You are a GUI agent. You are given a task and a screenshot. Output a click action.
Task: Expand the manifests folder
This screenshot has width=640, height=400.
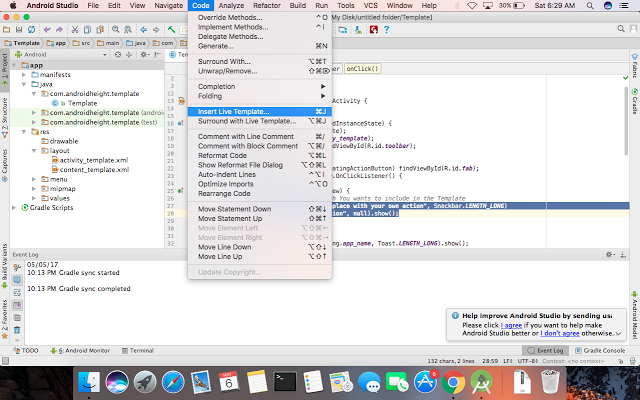[x=24, y=75]
